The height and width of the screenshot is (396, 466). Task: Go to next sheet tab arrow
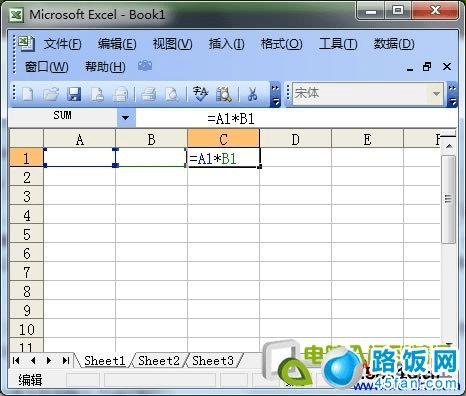tap(49, 361)
